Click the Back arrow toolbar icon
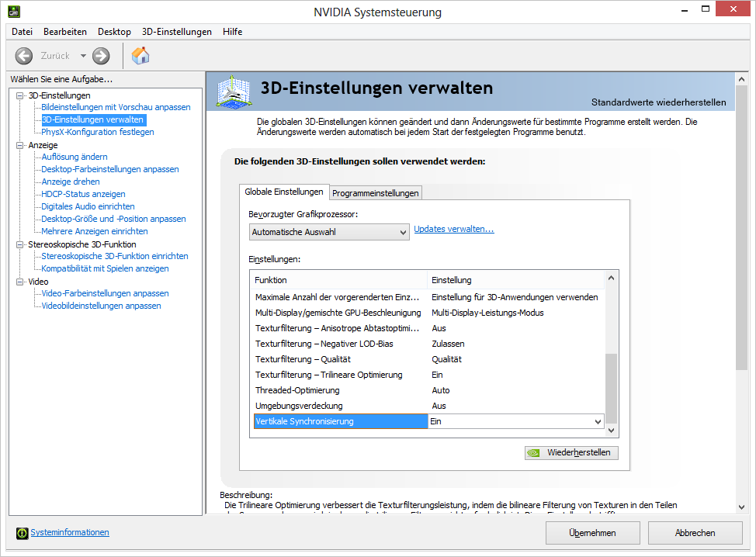 coord(23,56)
